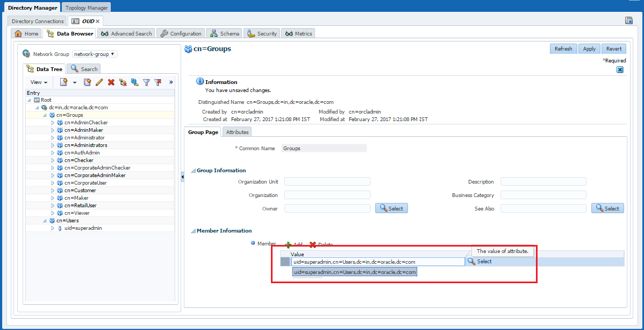
Task: Go to the Home tab
Action: click(x=26, y=34)
